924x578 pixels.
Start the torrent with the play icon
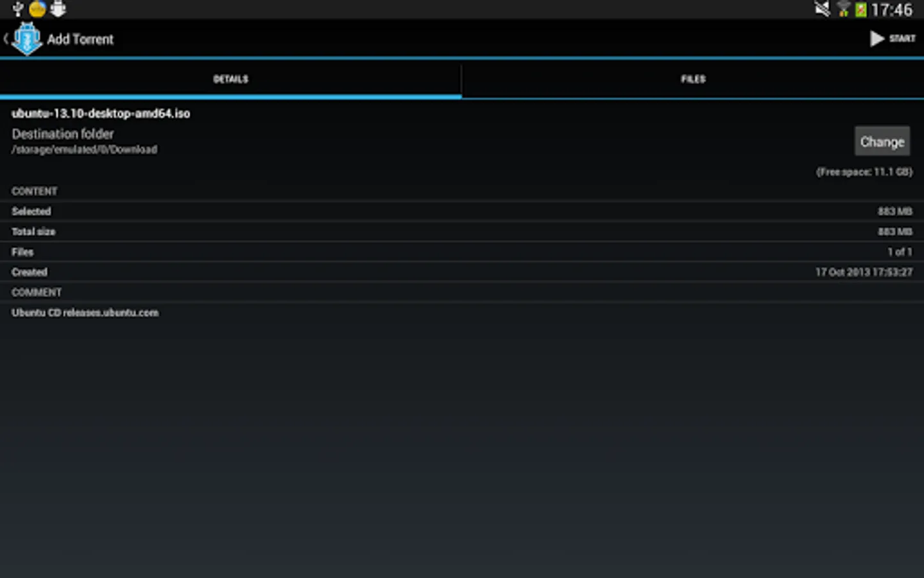[x=877, y=39]
